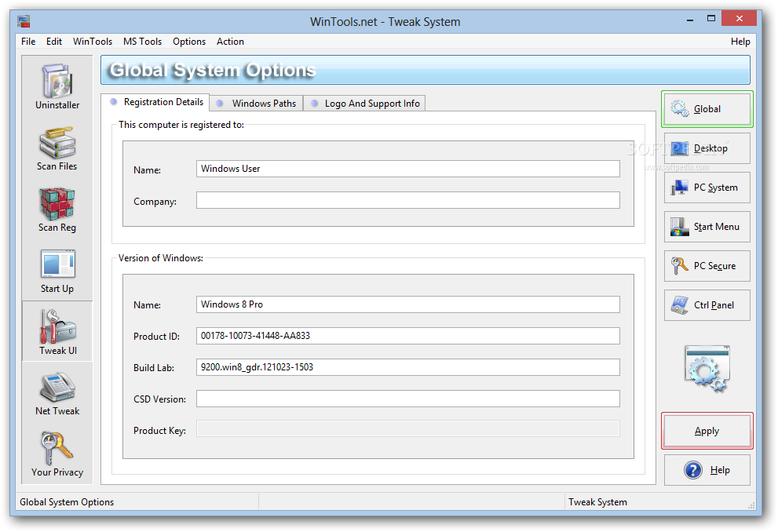The width and height of the screenshot is (778, 532).
Task: Open the PC System section
Action: (x=707, y=188)
